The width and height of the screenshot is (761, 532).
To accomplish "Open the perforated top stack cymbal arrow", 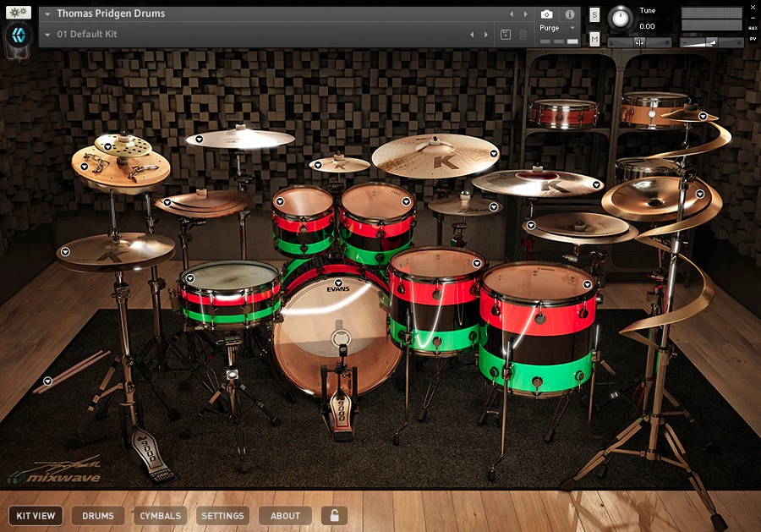I will (x=107, y=146).
